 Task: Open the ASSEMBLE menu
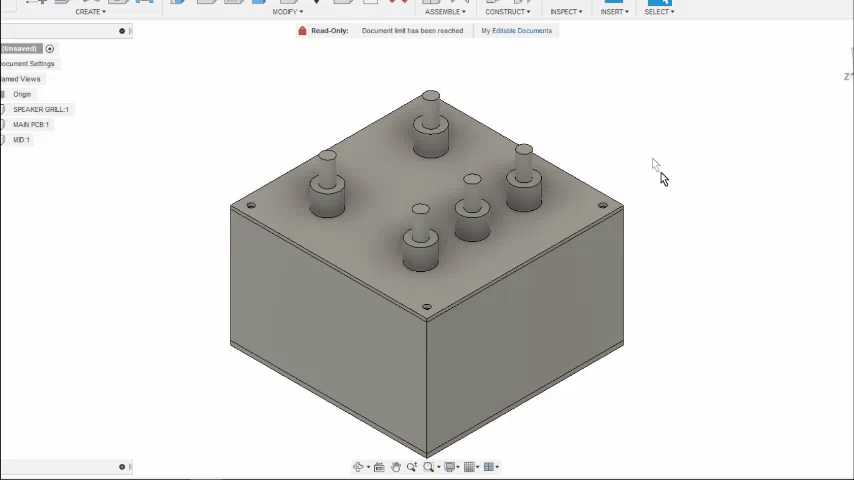[x=445, y=11]
